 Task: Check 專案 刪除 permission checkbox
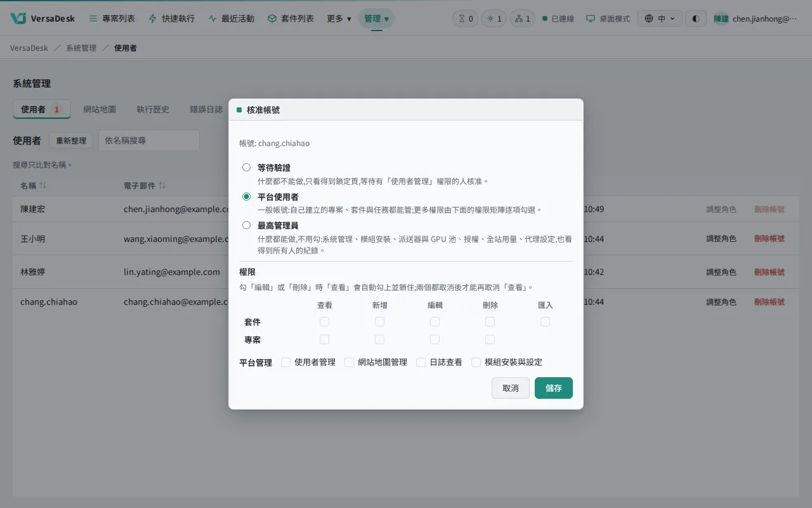point(490,339)
